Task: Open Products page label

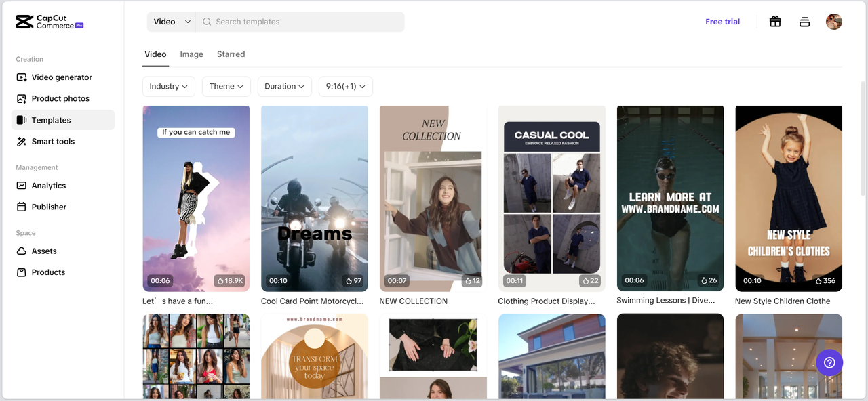Action: (x=48, y=272)
